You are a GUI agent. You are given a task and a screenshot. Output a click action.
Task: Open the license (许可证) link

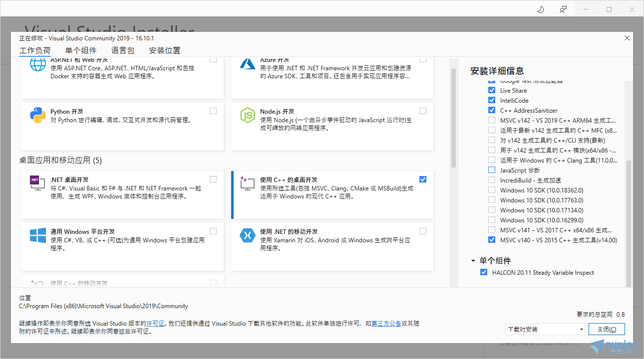point(155,323)
